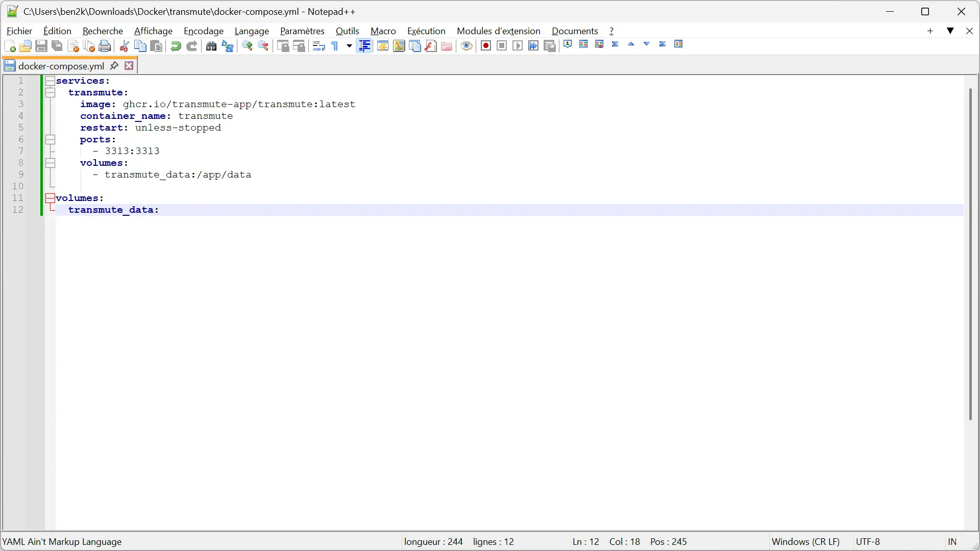Save the recorded macro icon
The image size is (980, 551).
pyautogui.click(x=550, y=46)
